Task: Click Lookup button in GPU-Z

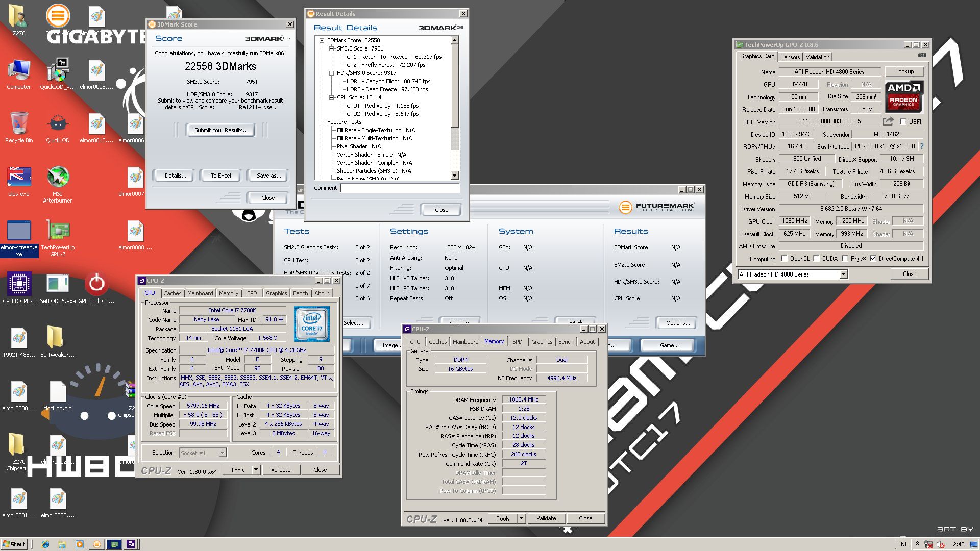Action: pyautogui.click(x=904, y=71)
